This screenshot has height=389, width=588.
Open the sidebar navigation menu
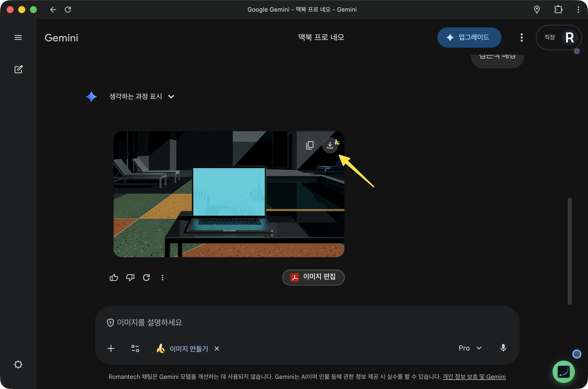(x=18, y=37)
